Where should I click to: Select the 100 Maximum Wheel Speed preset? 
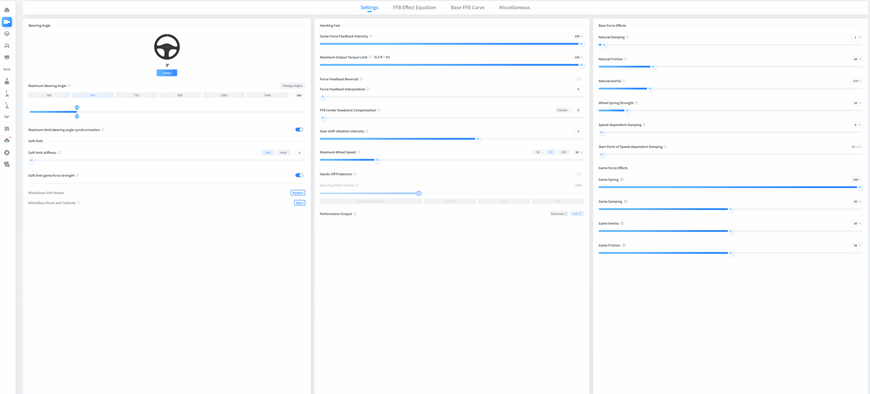pyautogui.click(x=563, y=152)
